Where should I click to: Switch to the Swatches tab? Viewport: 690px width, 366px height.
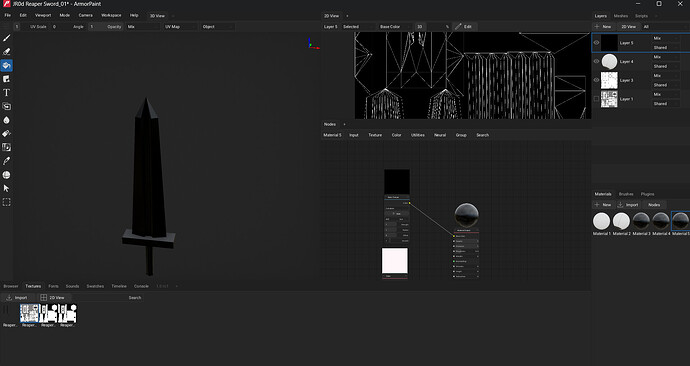[95, 286]
